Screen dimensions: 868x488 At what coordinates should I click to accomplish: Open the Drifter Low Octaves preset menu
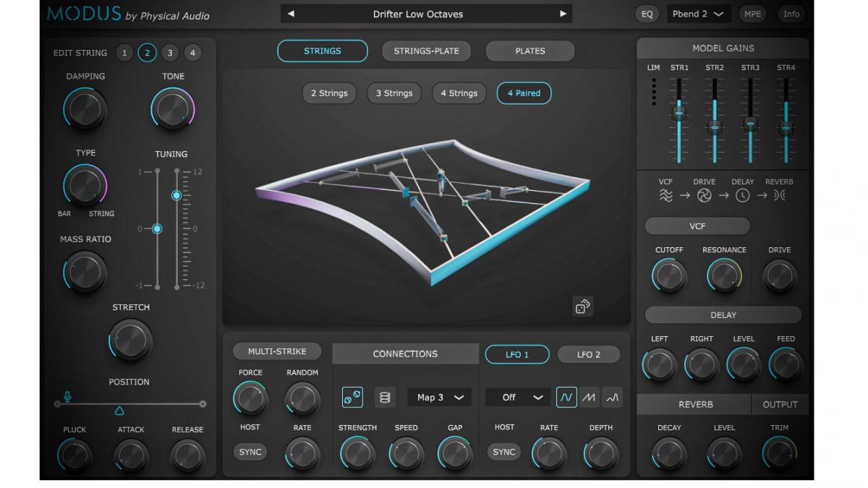tap(427, 14)
